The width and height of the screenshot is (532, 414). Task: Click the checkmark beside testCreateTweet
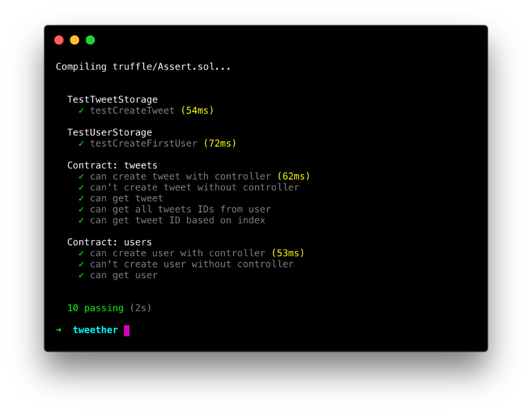pyautogui.click(x=81, y=111)
